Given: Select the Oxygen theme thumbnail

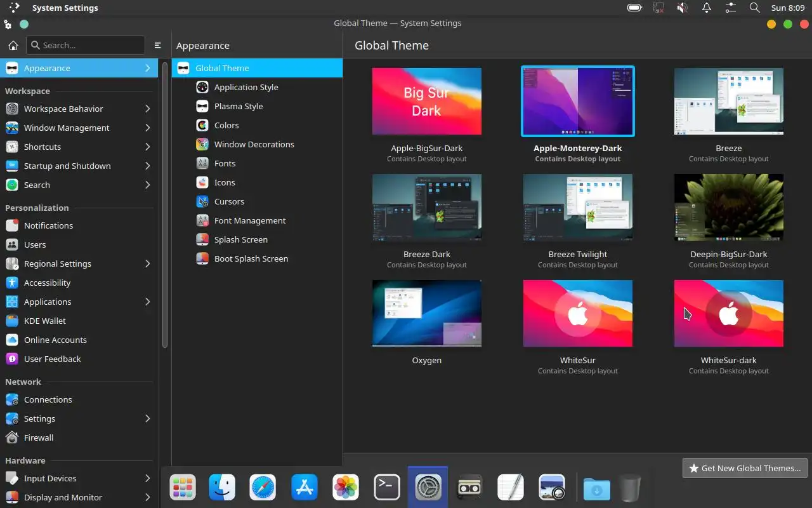Looking at the screenshot, I should pos(427,314).
